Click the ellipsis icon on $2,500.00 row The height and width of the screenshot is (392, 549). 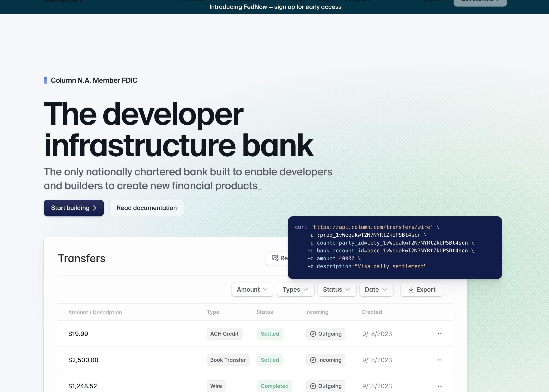[440, 360]
